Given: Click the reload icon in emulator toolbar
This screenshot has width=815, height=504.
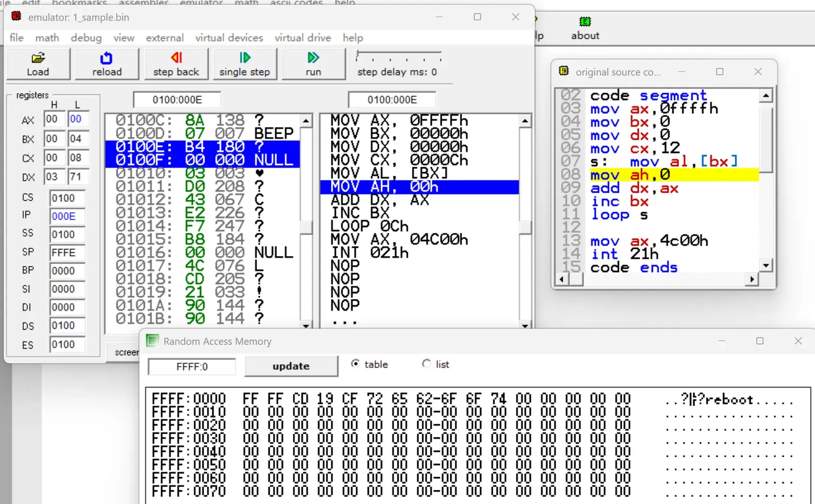Looking at the screenshot, I should (106, 58).
